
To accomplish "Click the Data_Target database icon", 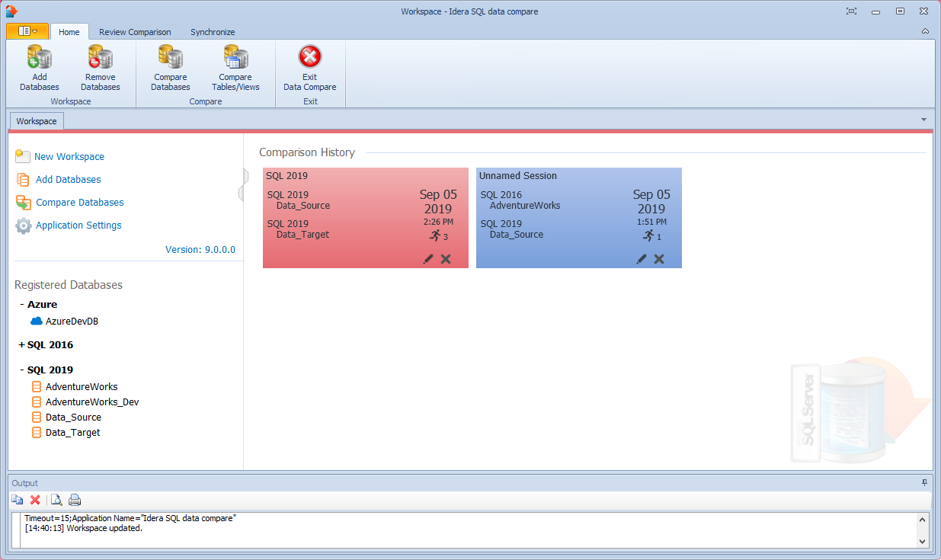I will coord(36,432).
